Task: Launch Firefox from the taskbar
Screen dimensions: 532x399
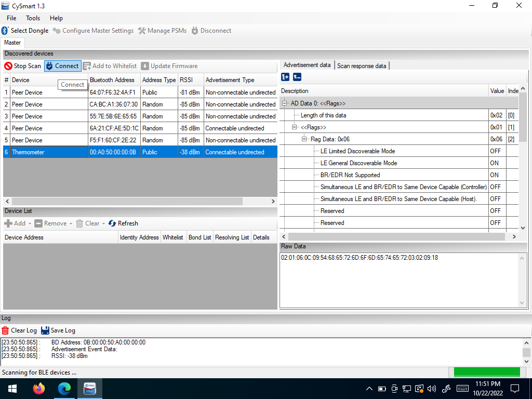Action: click(39, 389)
